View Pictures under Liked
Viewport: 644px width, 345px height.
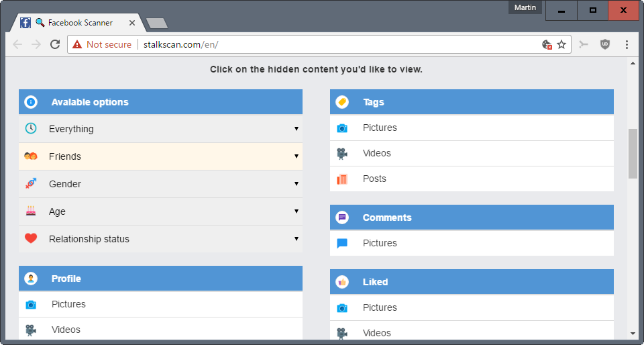click(x=472, y=307)
